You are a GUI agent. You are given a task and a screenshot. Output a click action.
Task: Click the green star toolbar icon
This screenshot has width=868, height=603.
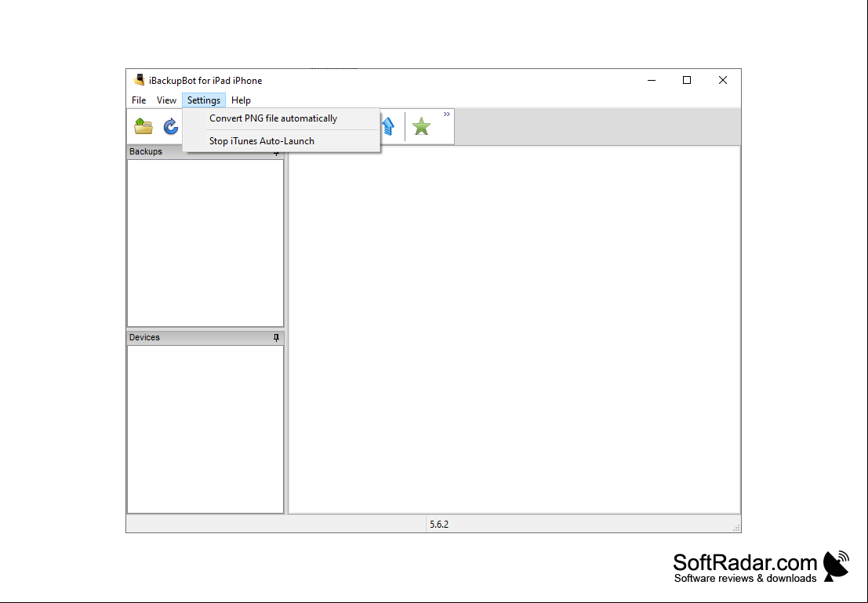[x=421, y=126]
